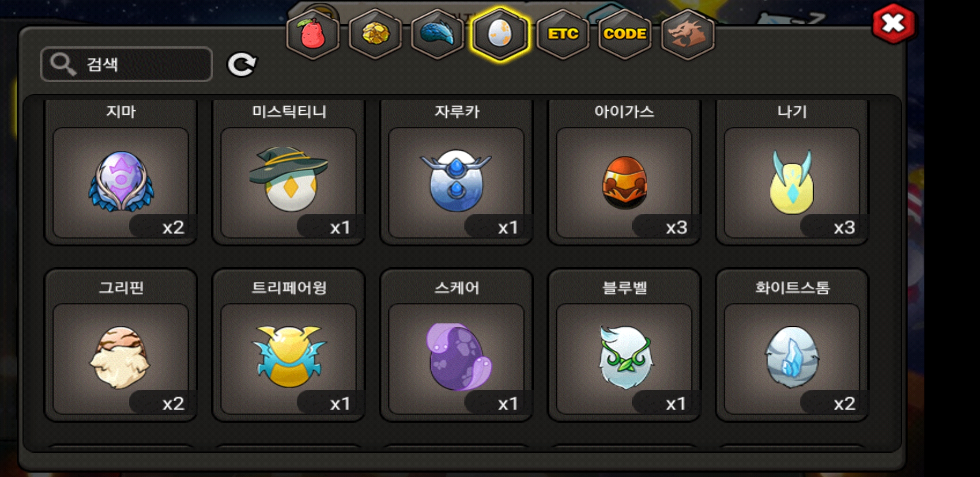Open the red fruit food tab
The image size is (980, 477).
[313, 34]
